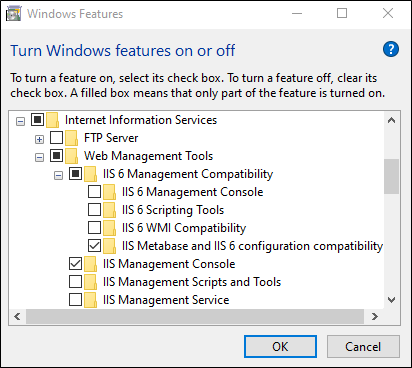Click the IIS Management Scripts and Tools folder icon

[x=90, y=282]
